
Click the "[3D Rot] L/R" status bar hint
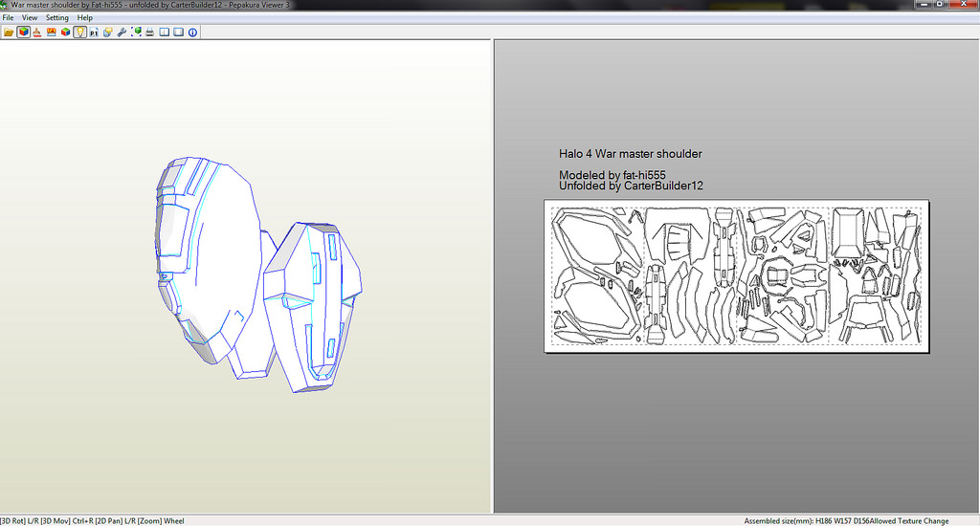pos(19,521)
